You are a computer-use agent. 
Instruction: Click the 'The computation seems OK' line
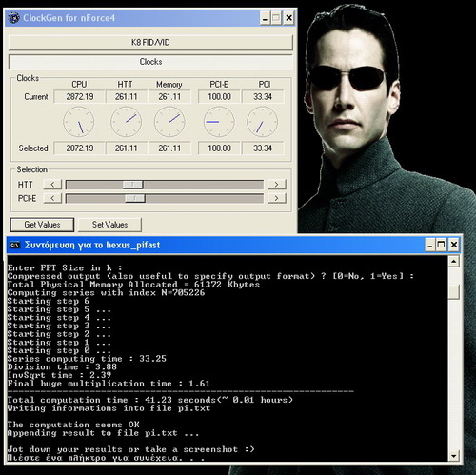point(73,425)
